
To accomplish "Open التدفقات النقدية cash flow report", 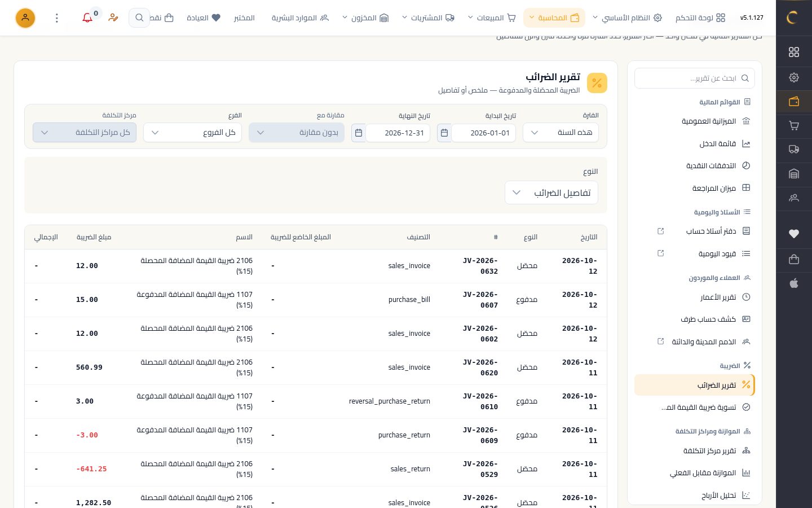I will tap(695, 166).
